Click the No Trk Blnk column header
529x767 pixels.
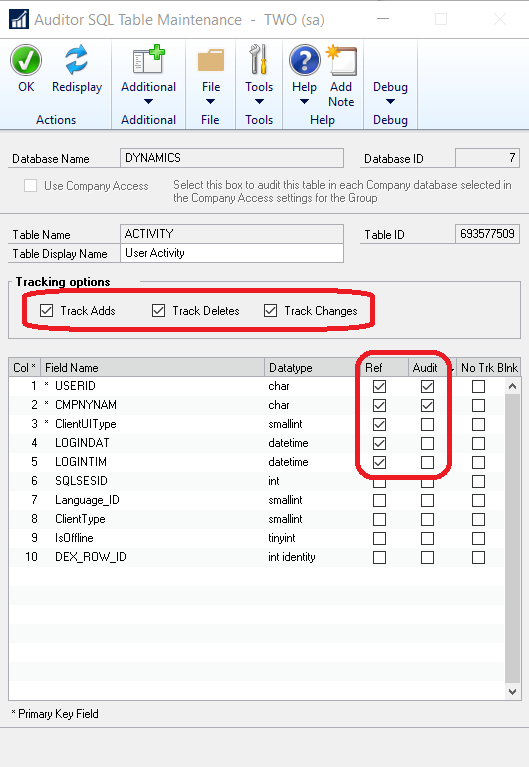[489, 367]
